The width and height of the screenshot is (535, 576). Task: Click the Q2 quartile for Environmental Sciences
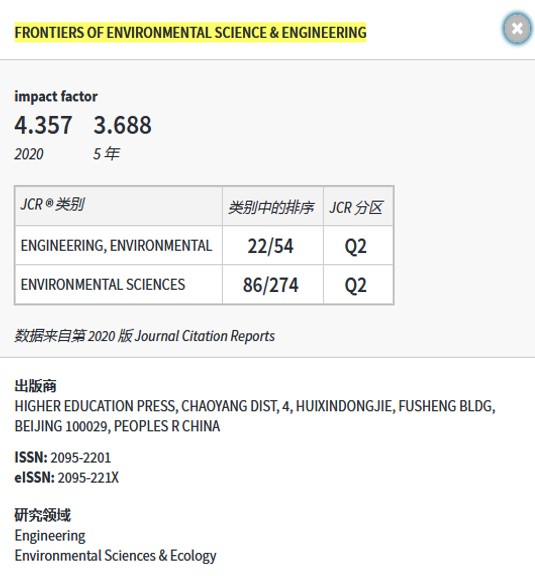pos(358,285)
